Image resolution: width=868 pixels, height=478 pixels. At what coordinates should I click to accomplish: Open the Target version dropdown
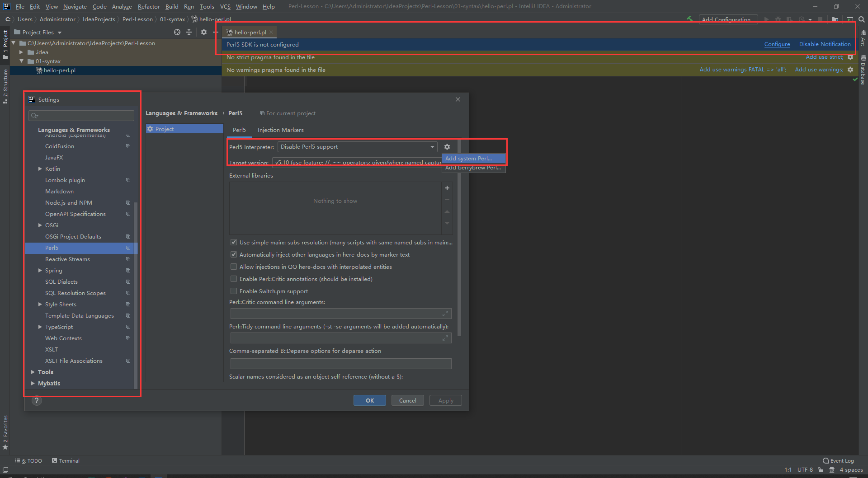pos(357,162)
